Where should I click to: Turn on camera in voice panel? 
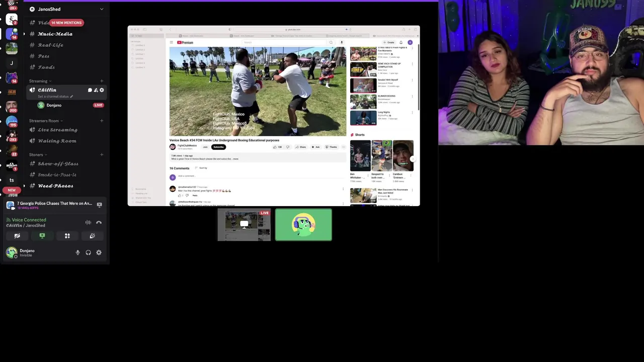click(x=17, y=236)
